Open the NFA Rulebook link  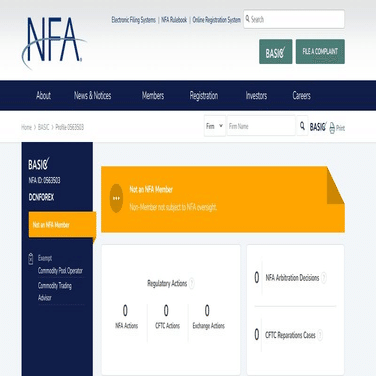click(x=174, y=20)
